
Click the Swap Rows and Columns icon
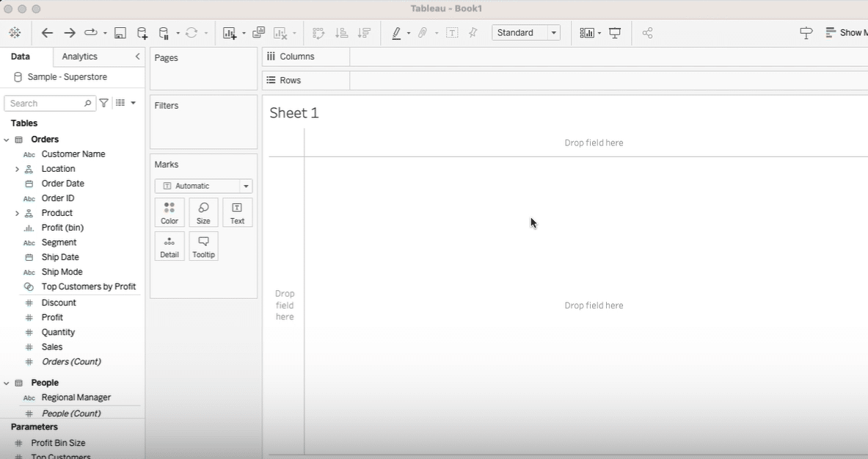pos(318,33)
